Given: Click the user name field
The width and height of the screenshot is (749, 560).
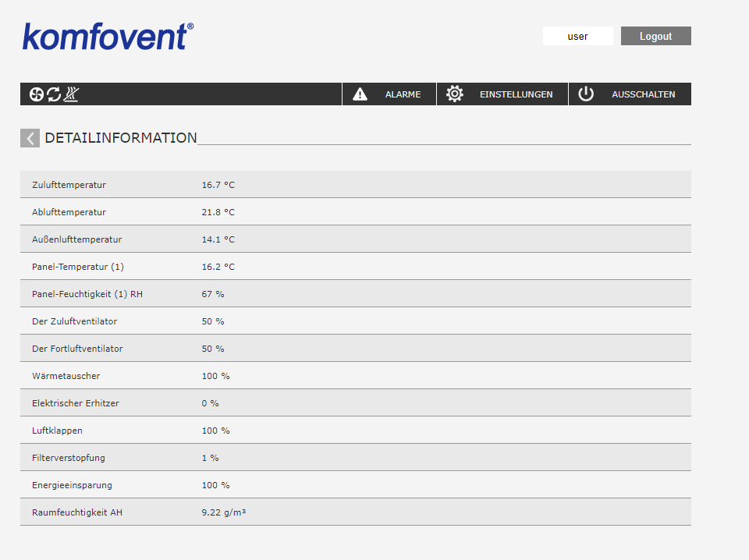Looking at the screenshot, I should pos(577,37).
